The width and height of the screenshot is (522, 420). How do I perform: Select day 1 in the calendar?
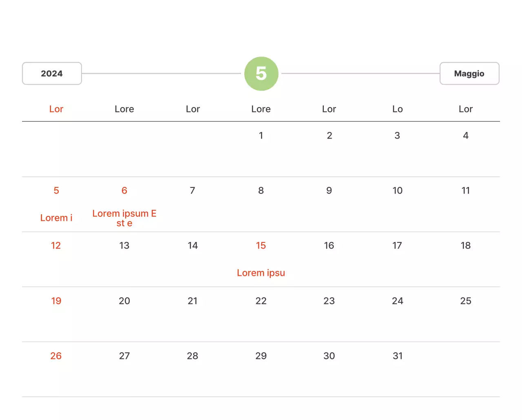pyautogui.click(x=261, y=136)
